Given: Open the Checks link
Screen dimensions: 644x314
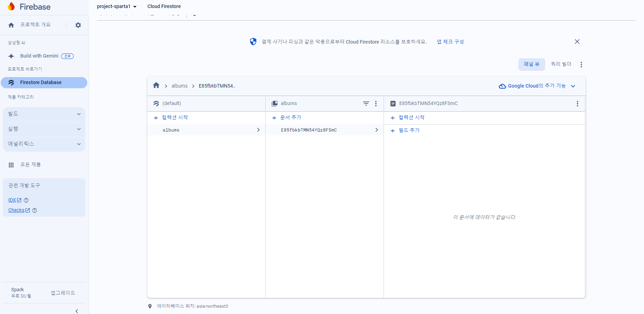Looking at the screenshot, I should pyautogui.click(x=16, y=210).
